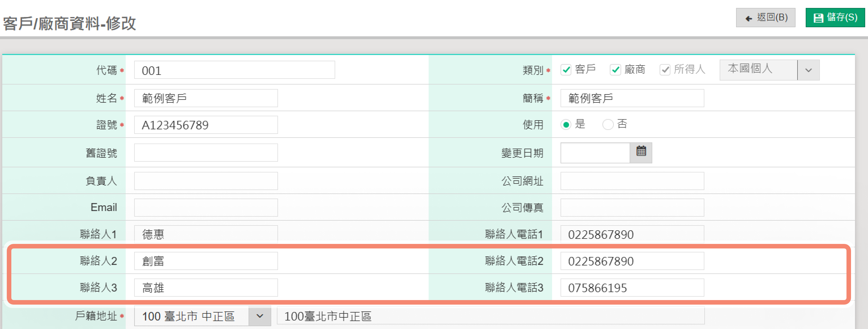This screenshot has width=868, height=329.
Task: Click the 變更日期 date text field
Action: [x=595, y=153]
